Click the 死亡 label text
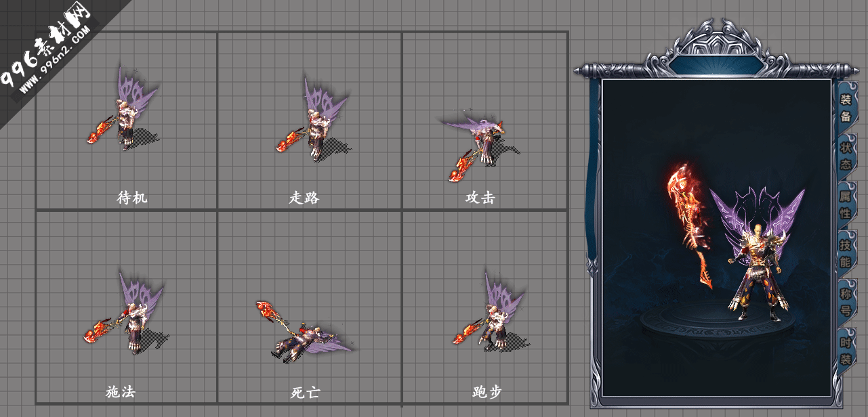Image resolution: width=868 pixels, height=417 pixels. pos(305,392)
